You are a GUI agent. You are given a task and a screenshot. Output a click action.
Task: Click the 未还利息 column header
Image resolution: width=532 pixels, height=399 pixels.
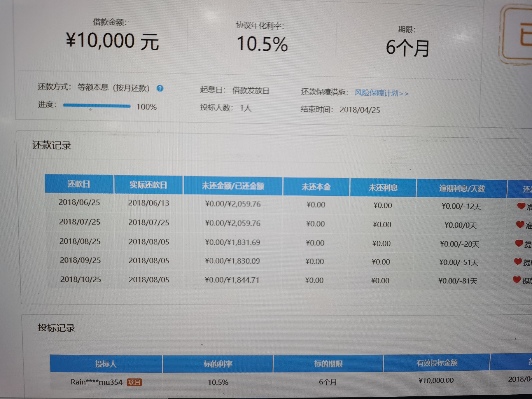click(x=383, y=188)
